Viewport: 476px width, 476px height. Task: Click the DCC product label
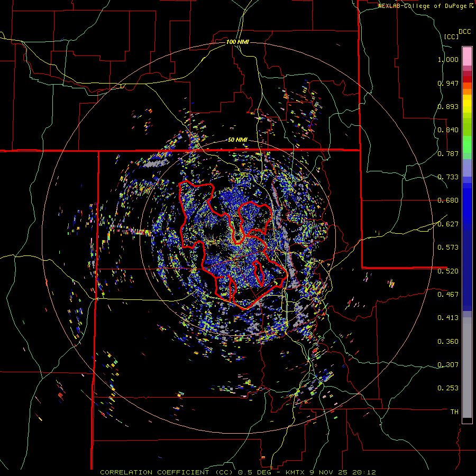click(464, 32)
